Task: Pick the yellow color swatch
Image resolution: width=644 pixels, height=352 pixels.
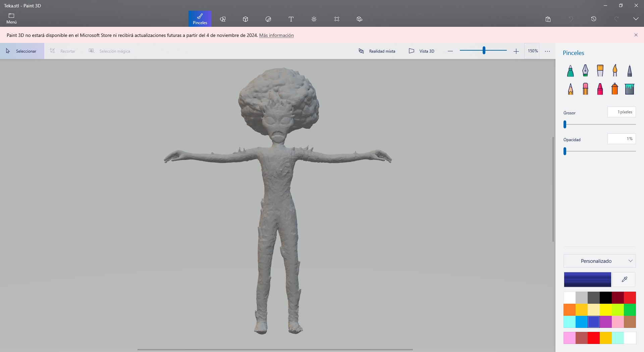Action: [x=606, y=310]
